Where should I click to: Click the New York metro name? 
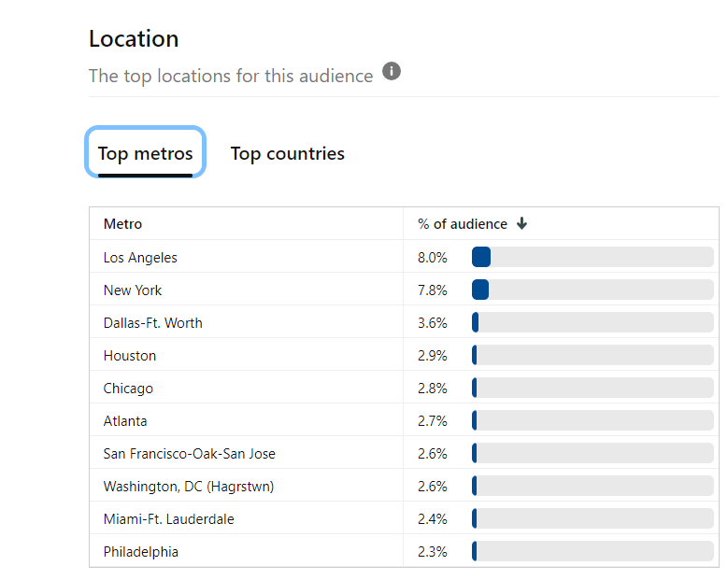(x=133, y=290)
